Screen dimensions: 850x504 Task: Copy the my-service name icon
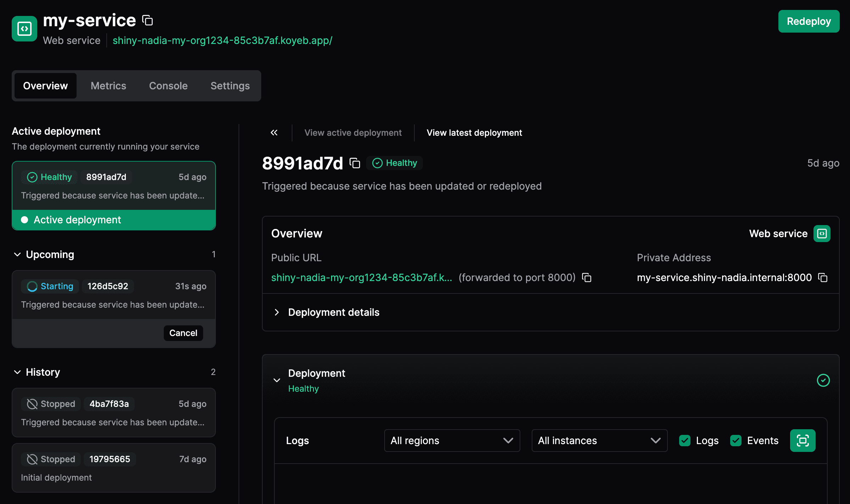147,21
